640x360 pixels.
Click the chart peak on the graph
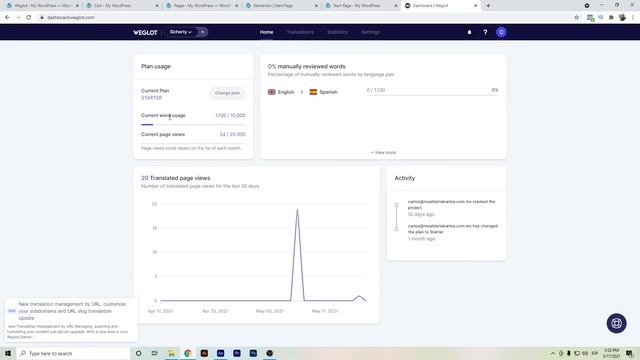point(297,210)
